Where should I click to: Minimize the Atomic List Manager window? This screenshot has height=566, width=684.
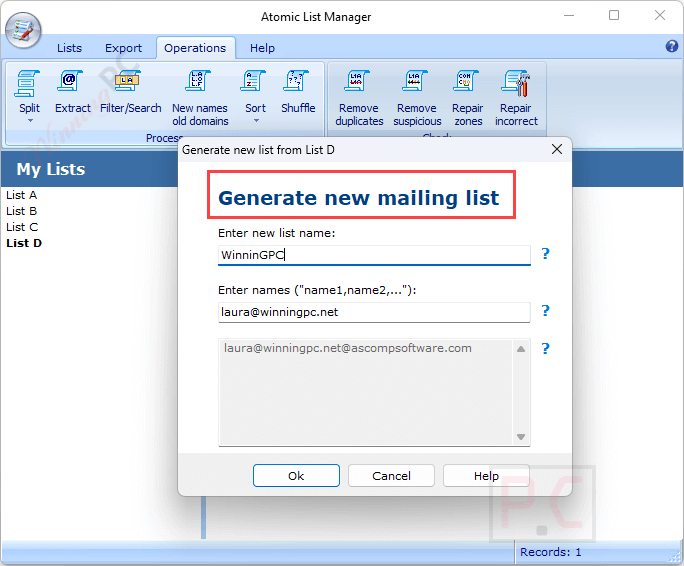click(x=569, y=16)
